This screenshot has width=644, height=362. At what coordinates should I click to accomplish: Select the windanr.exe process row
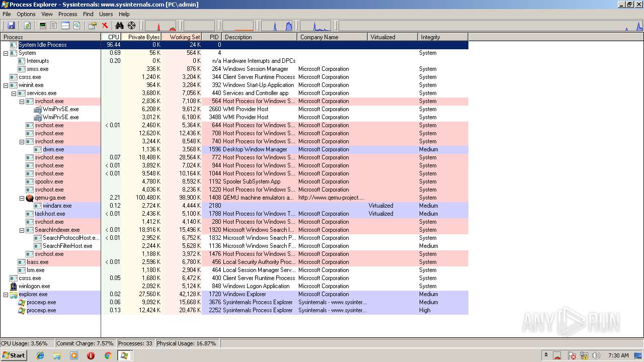(234, 206)
